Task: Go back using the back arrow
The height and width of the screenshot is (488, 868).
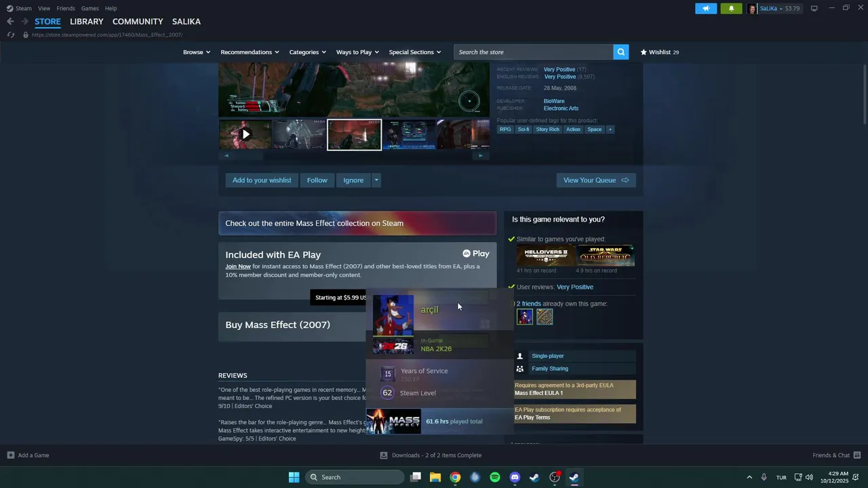Action: tap(10, 22)
